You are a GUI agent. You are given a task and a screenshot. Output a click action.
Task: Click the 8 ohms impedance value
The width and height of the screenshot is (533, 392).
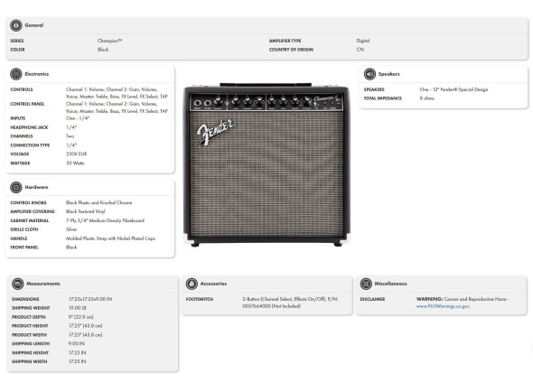(x=427, y=98)
